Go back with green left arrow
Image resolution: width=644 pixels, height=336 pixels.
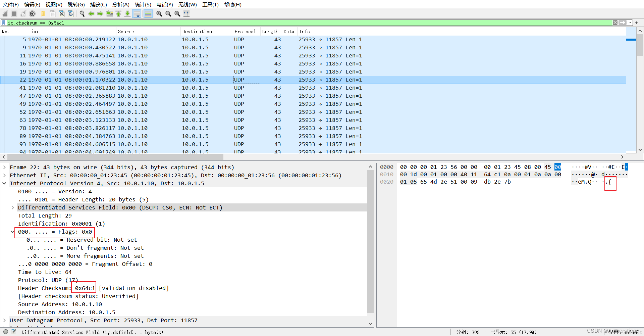(91, 14)
